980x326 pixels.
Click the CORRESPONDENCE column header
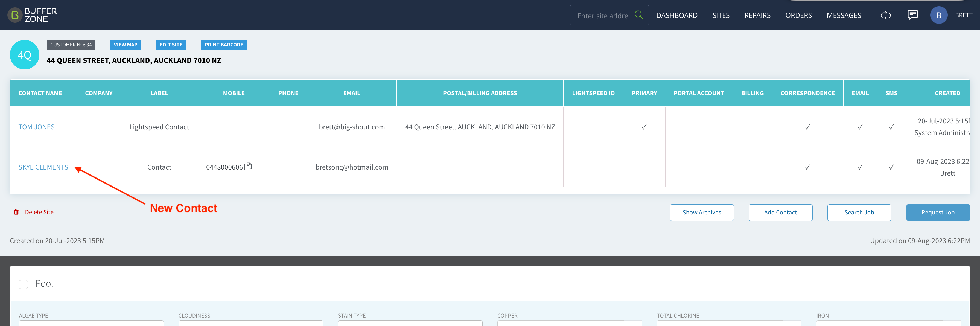tap(807, 93)
